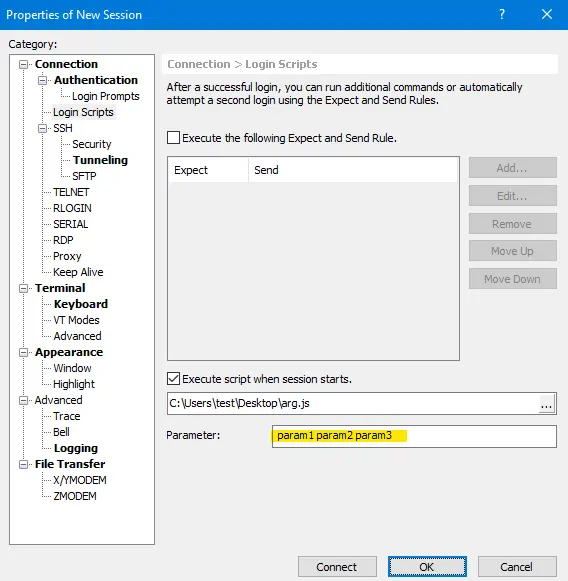
Task: Collapse the Terminal tree node
Action: 23,289
